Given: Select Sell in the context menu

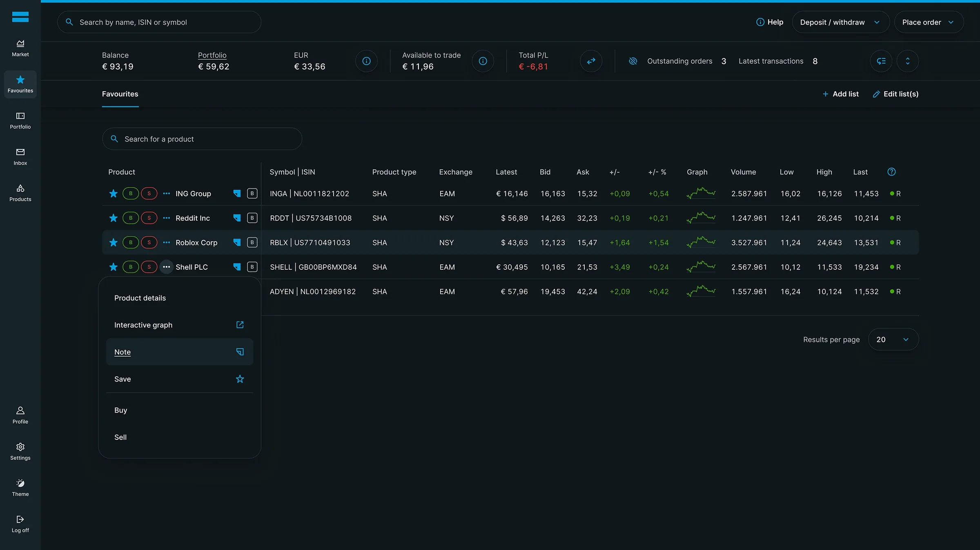Looking at the screenshot, I should point(180,437).
